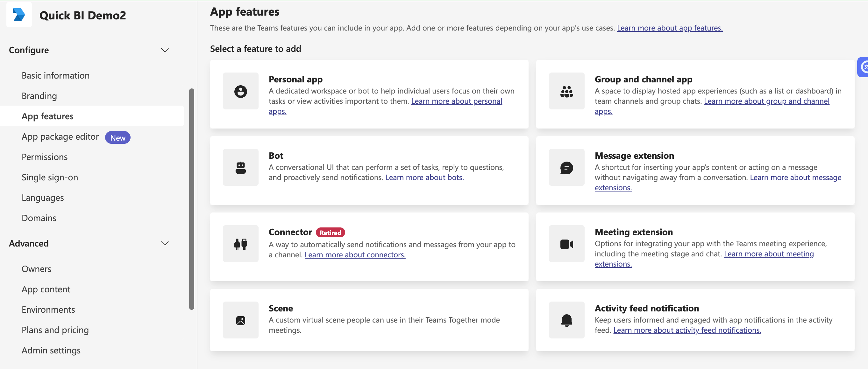Click the floating translate widget at right edge
The height and width of the screenshot is (369, 868).
pyautogui.click(x=863, y=67)
